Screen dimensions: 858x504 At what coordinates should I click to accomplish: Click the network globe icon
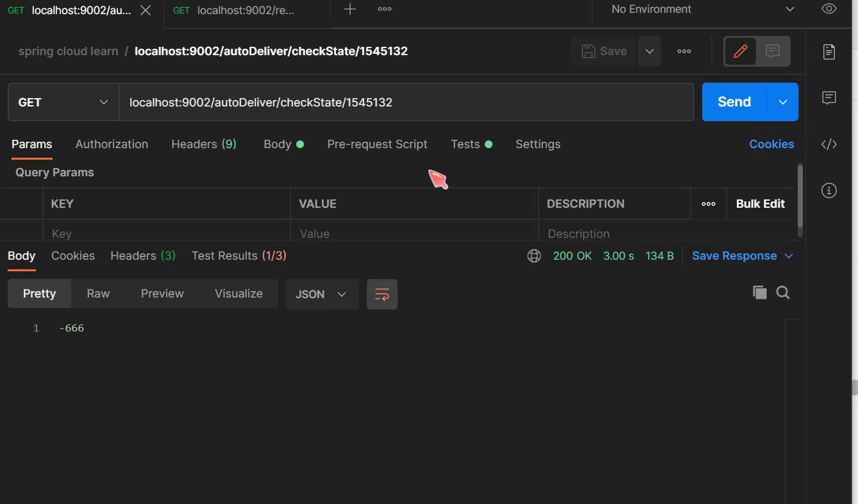pos(534,256)
